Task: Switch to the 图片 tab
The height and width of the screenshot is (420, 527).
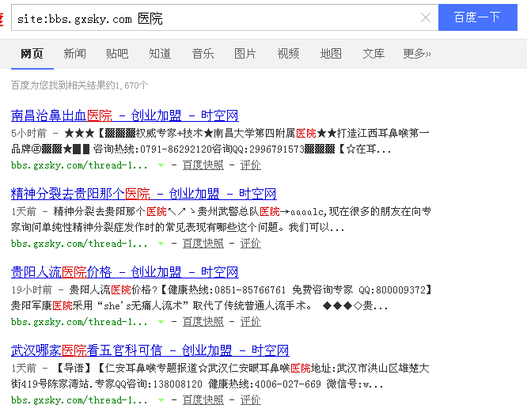Action: [245, 54]
